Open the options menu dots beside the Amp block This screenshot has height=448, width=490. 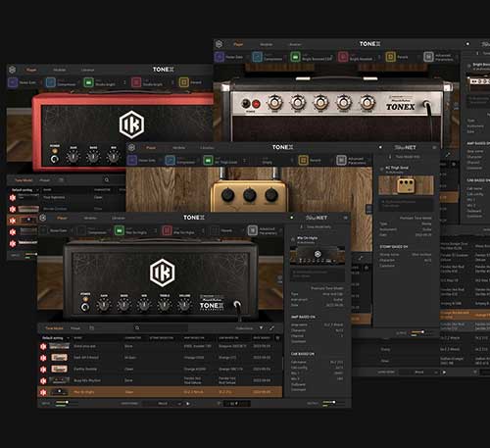[155, 230]
